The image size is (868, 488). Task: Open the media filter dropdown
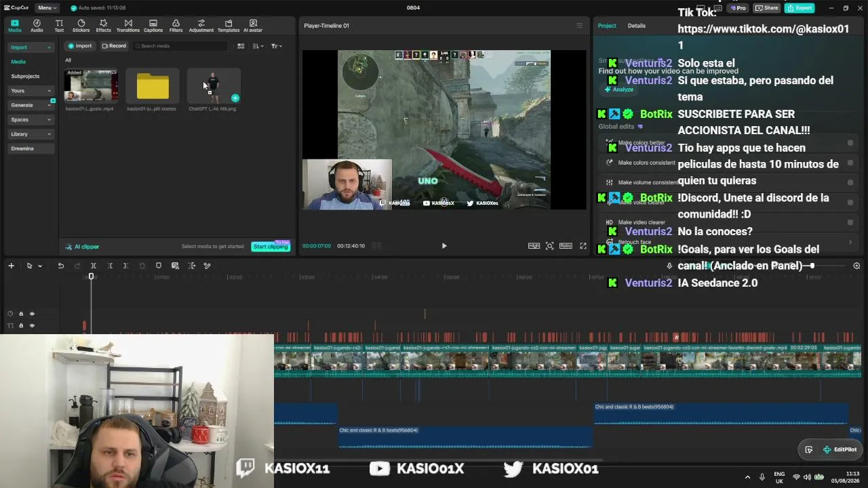(x=276, y=46)
